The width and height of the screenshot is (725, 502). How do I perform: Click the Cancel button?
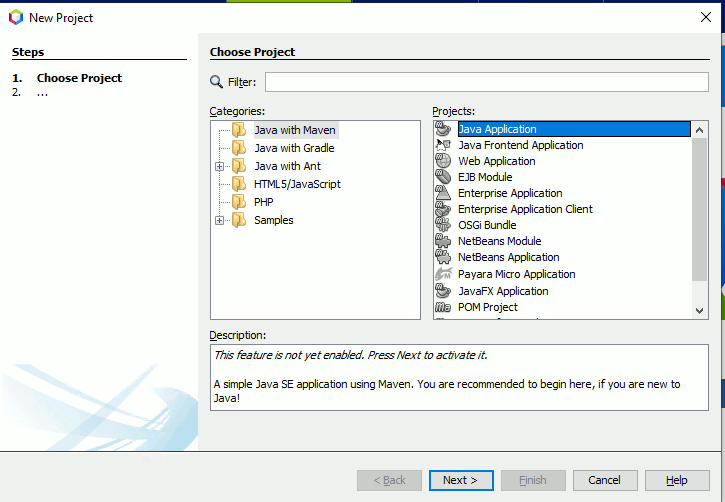tap(605, 480)
